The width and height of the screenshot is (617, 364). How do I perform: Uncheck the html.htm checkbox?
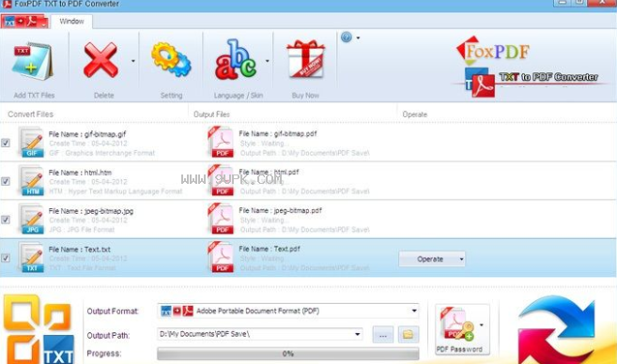[x=6, y=181]
